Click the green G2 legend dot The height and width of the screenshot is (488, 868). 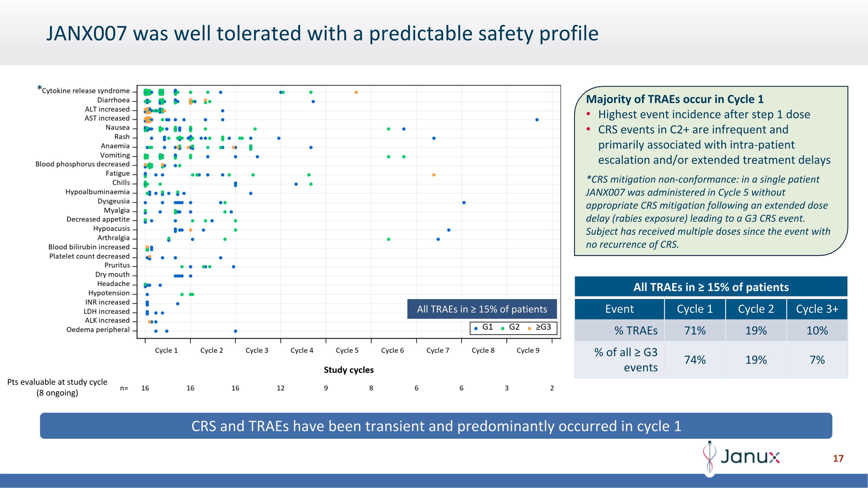click(x=502, y=328)
